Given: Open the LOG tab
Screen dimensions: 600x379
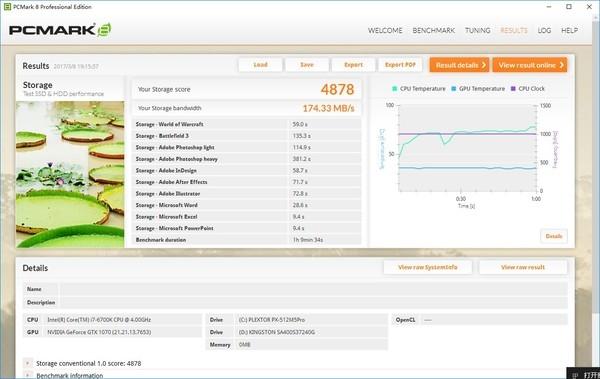Looking at the screenshot, I should point(544,30).
